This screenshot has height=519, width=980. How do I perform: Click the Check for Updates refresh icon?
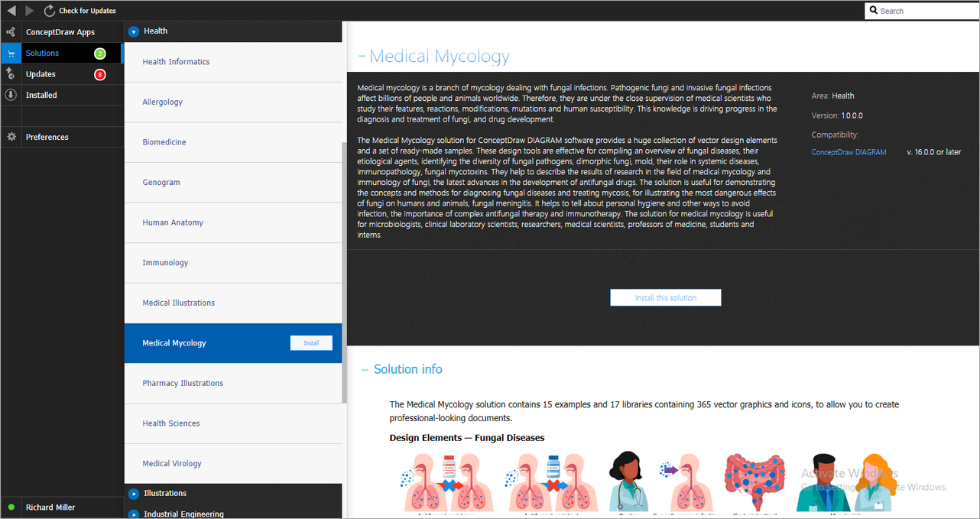click(x=50, y=11)
